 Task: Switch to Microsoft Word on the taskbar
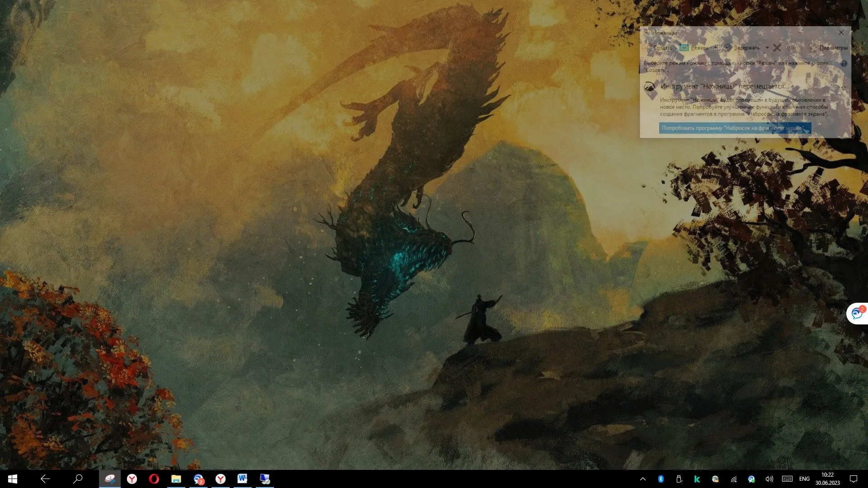[x=243, y=479]
